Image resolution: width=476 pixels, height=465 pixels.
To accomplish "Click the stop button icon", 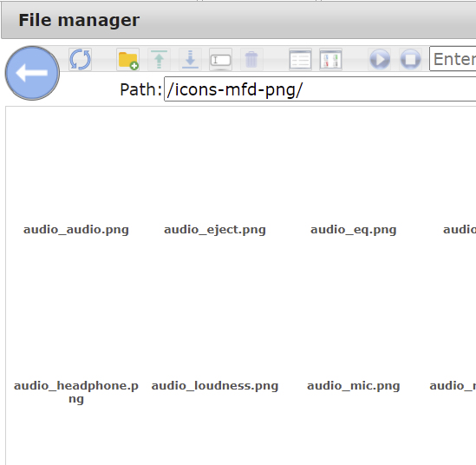I will pos(410,59).
